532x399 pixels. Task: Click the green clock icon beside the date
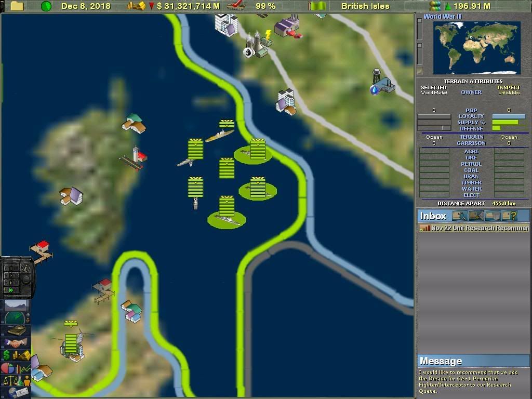tap(46, 6)
